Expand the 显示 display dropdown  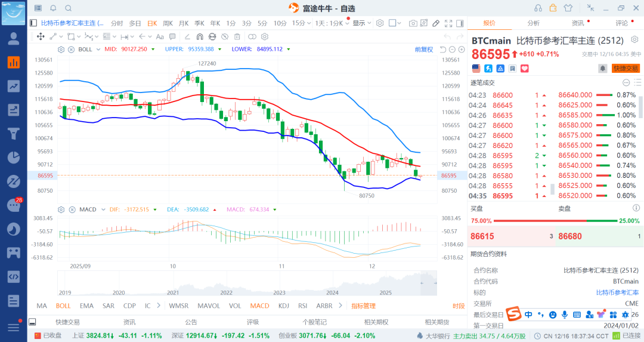pos(361,23)
